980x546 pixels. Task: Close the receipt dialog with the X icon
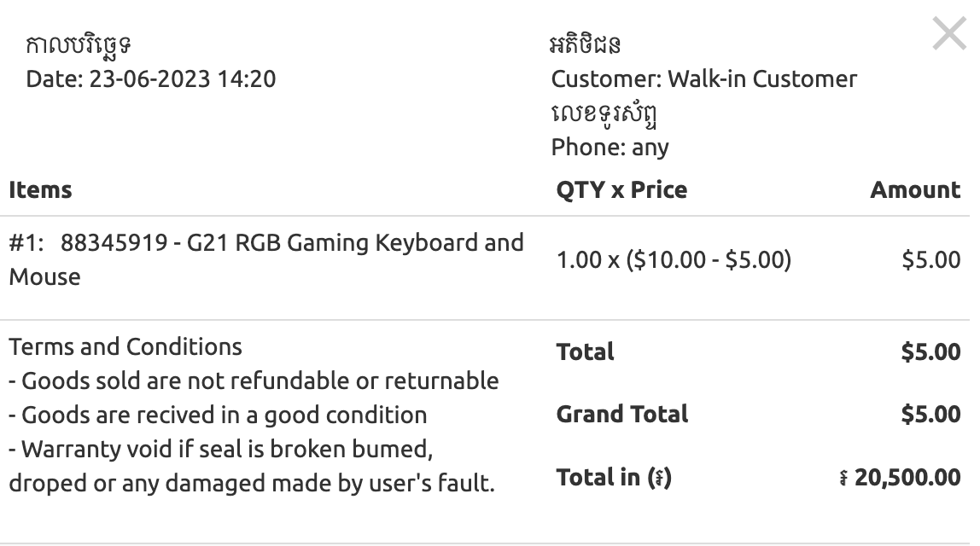tap(948, 33)
